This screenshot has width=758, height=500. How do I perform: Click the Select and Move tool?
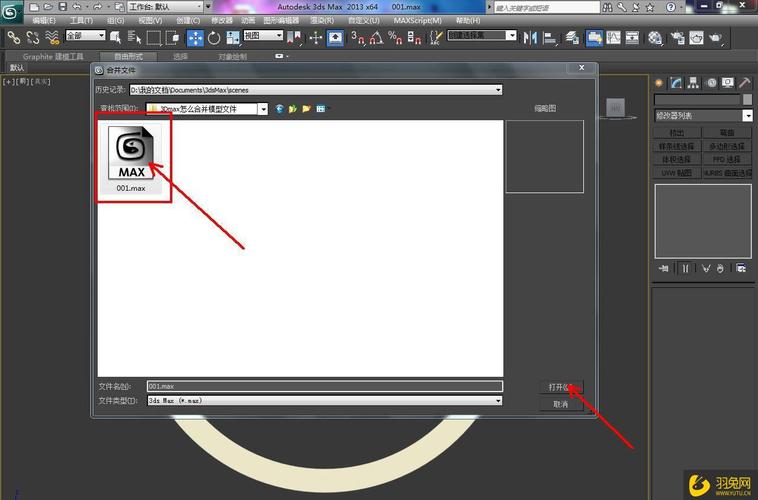coord(194,37)
